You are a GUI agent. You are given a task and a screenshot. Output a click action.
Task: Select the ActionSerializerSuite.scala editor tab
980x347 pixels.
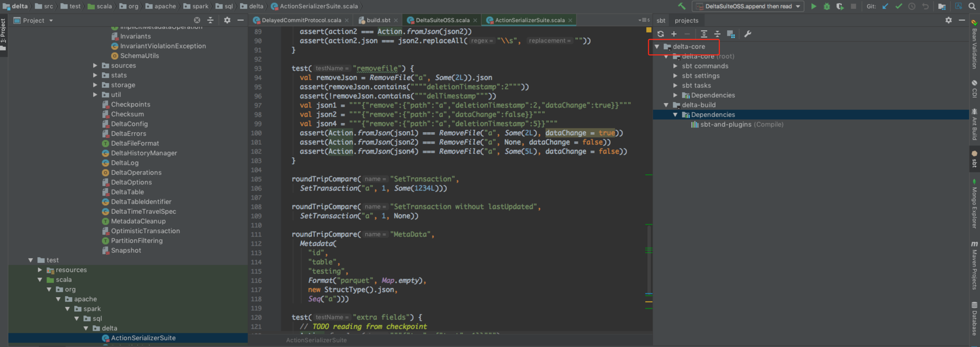pyautogui.click(x=530, y=21)
